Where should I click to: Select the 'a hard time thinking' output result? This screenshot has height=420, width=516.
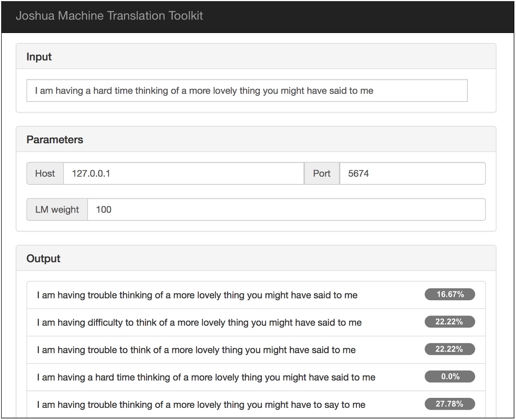point(206,377)
